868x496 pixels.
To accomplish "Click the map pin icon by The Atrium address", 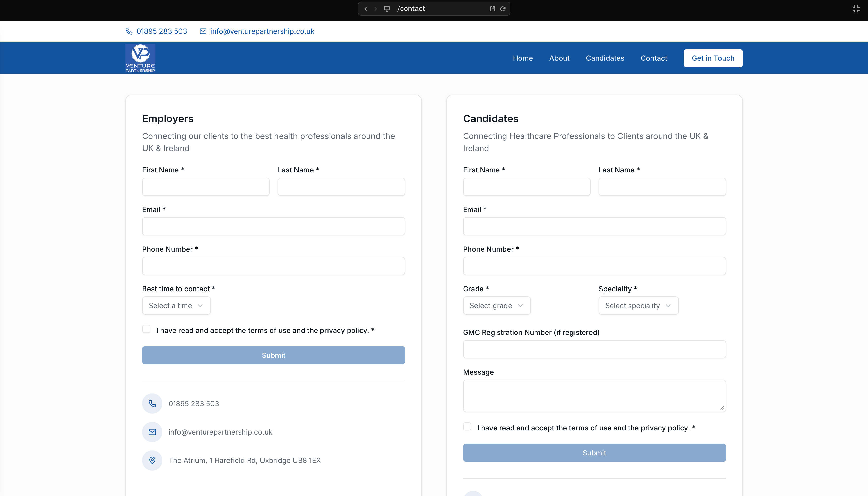I will tap(152, 460).
